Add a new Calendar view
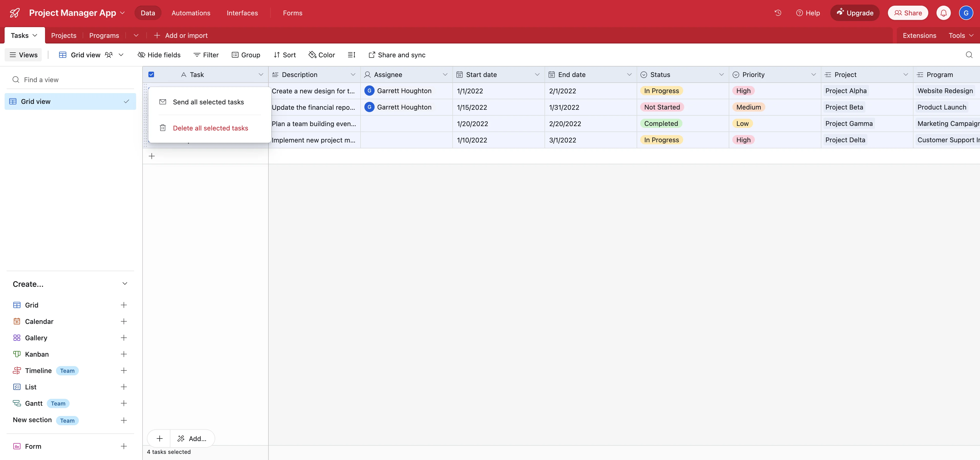The width and height of the screenshot is (980, 460). coord(124,322)
